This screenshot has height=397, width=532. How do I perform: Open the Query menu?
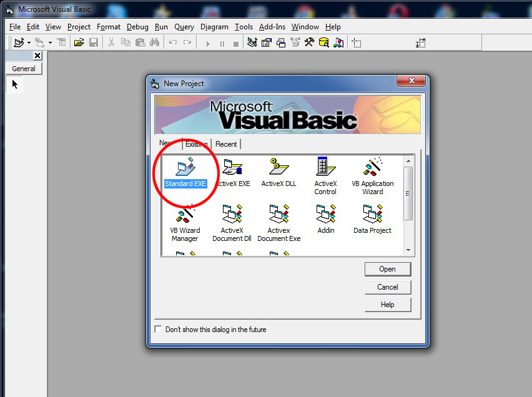[184, 27]
